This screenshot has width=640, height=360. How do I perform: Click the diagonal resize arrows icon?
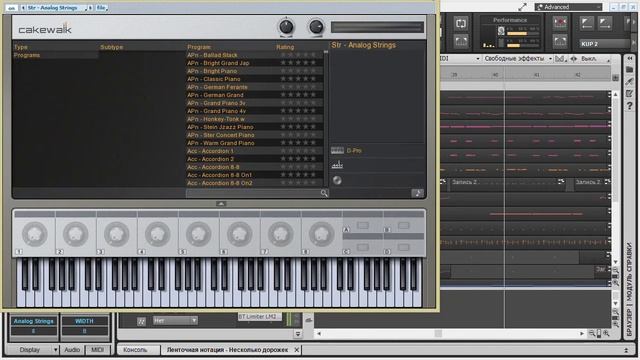pos(522,7)
